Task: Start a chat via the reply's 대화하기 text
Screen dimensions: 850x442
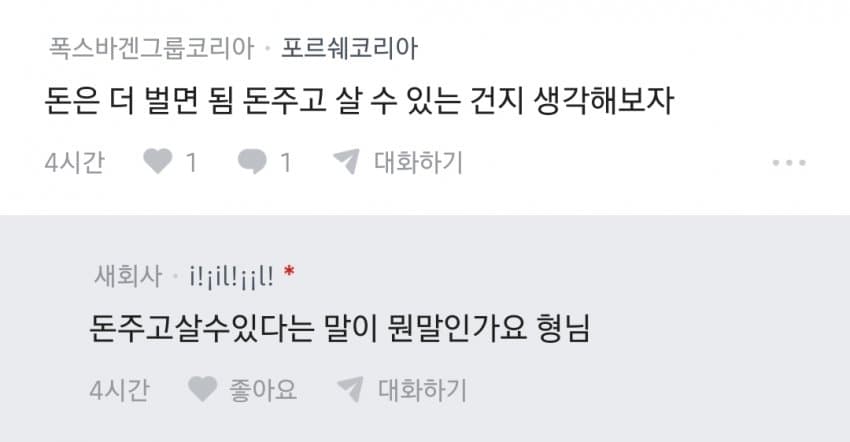Action: click(x=422, y=390)
